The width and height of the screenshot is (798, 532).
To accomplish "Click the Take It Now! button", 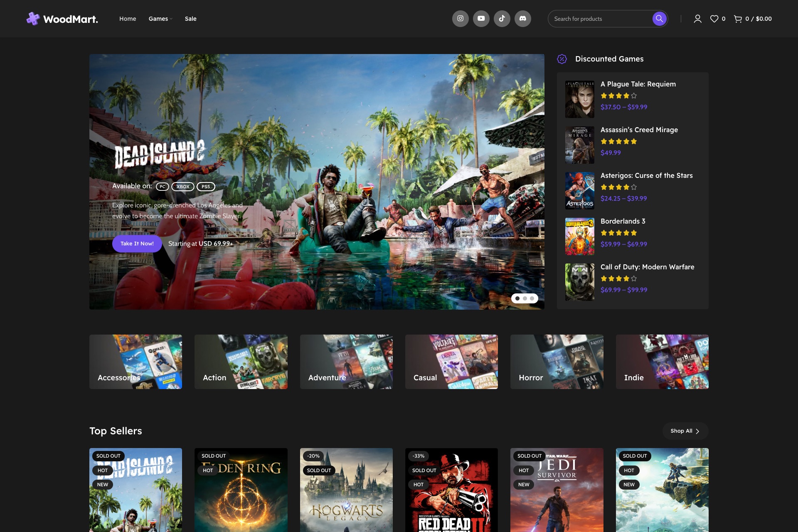I will tap(137, 244).
